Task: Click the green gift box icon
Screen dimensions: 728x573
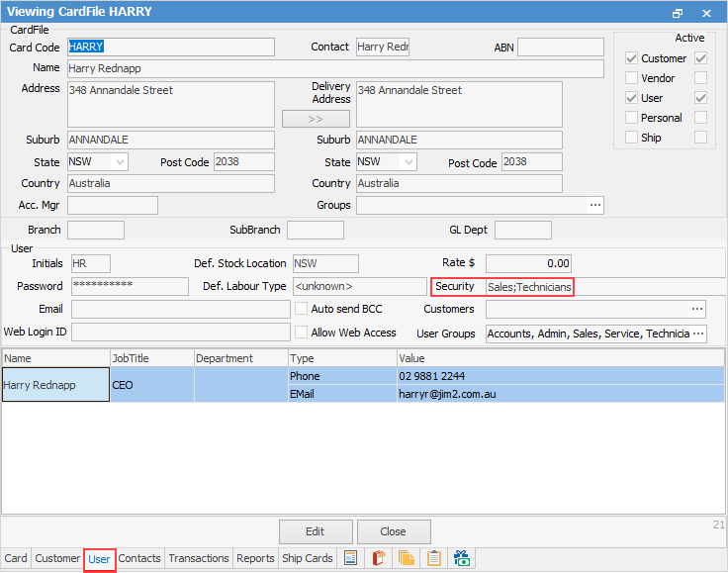Action: click(461, 558)
